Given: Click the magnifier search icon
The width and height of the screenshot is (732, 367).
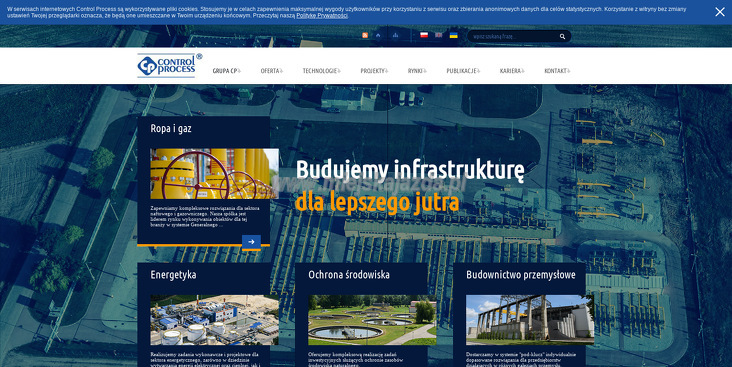Looking at the screenshot, I should 563,36.
